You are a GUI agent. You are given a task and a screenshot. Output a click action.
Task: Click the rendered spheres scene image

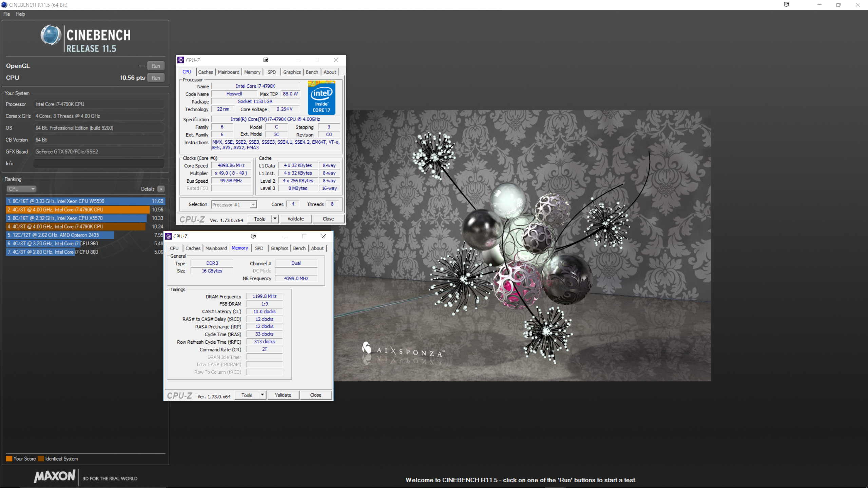click(x=522, y=246)
